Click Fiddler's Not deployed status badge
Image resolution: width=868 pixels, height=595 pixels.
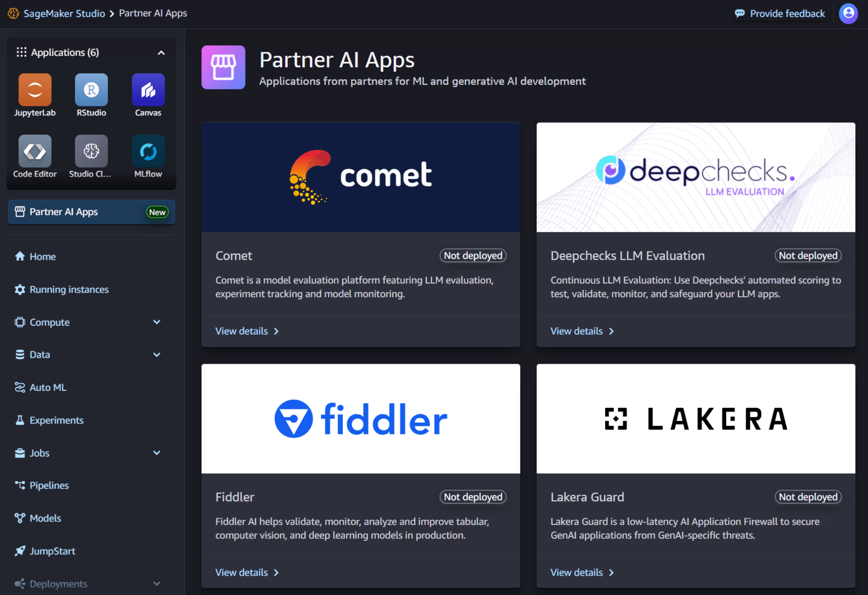point(473,497)
